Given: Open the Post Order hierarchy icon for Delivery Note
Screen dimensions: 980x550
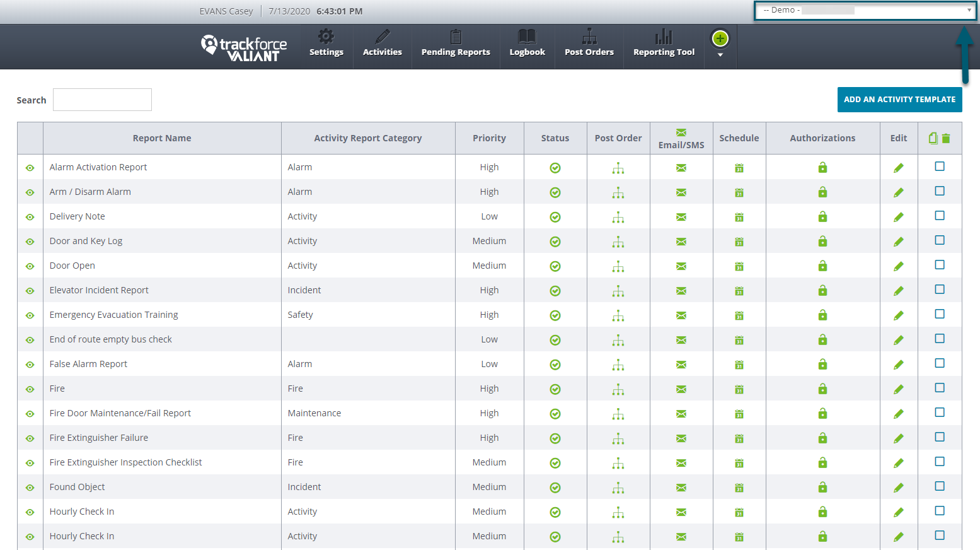Looking at the screenshot, I should coord(618,216).
